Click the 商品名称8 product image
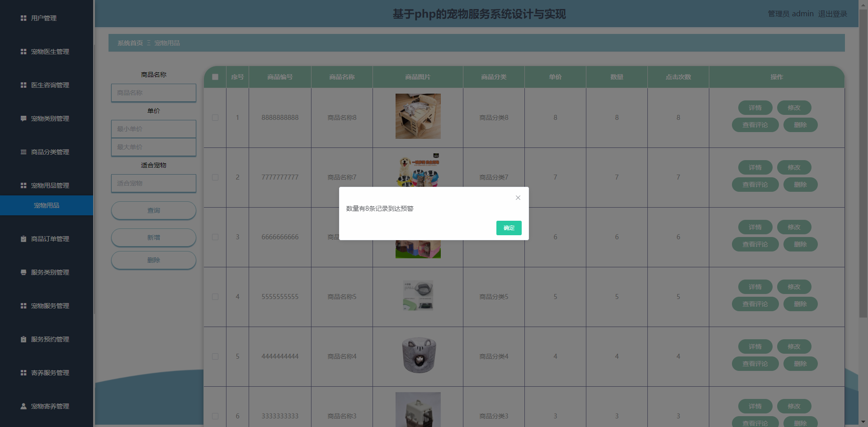The width and height of the screenshot is (868, 427). click(x=418, y=116)
